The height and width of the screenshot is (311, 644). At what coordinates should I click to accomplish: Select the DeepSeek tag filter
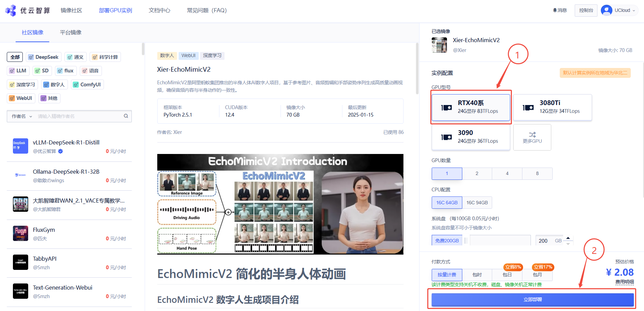pyautogui.click(x=43, y=57)
